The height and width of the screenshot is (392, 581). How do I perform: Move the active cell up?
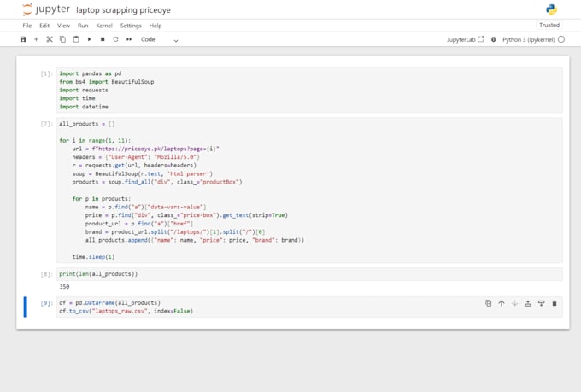coord(502,303)
